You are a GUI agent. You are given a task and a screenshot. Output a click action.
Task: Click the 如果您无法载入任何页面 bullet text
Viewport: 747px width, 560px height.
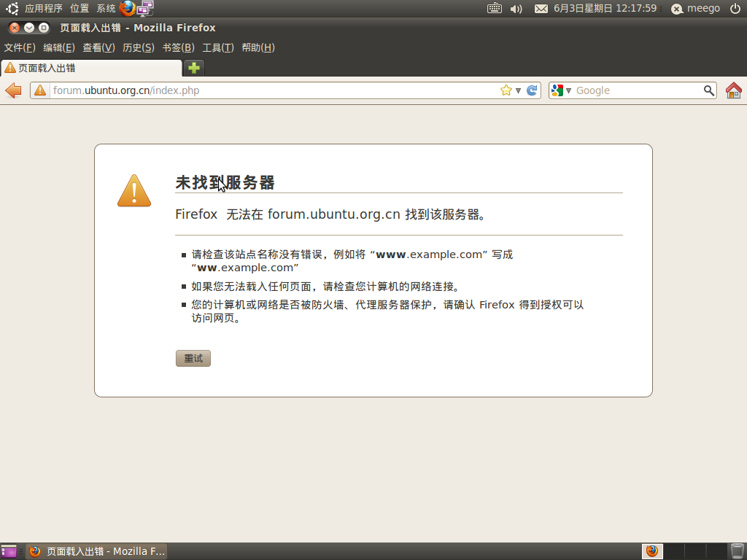click(326, 286)
